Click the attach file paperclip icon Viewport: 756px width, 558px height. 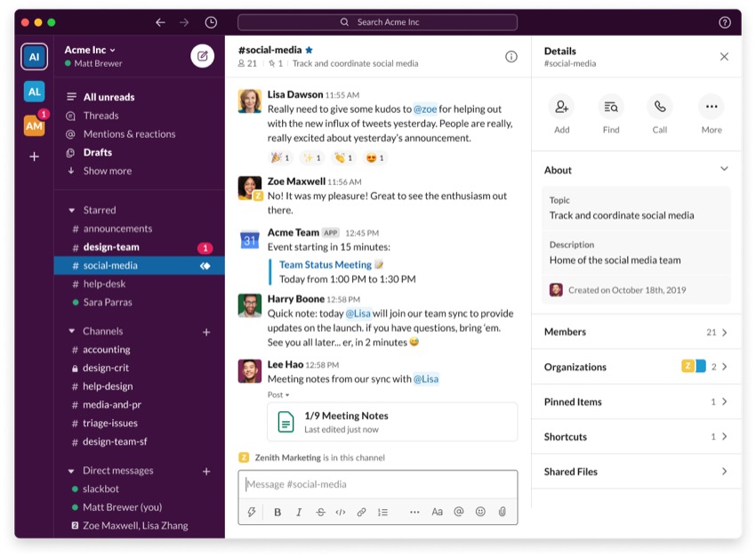tap(503, 512)
